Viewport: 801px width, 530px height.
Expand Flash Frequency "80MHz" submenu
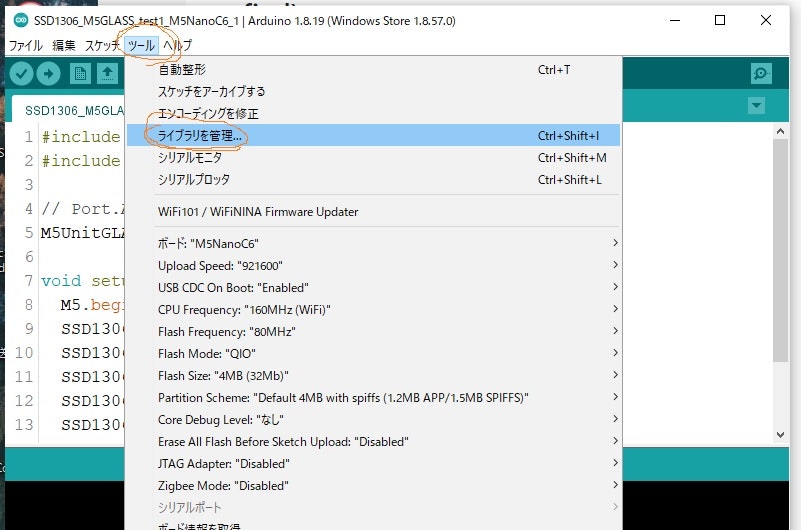[373, 331]
